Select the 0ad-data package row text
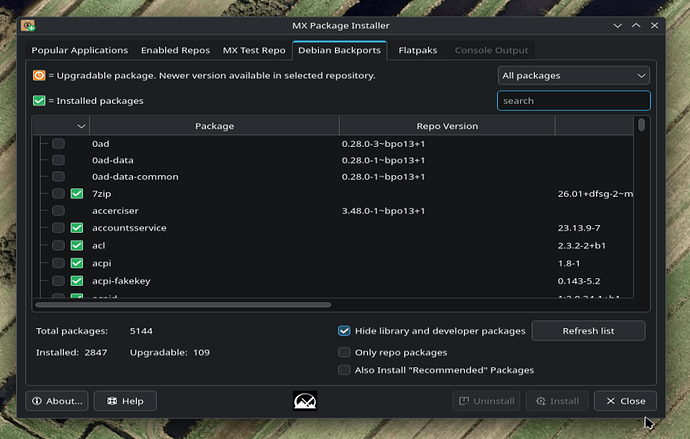 point(113,160)
